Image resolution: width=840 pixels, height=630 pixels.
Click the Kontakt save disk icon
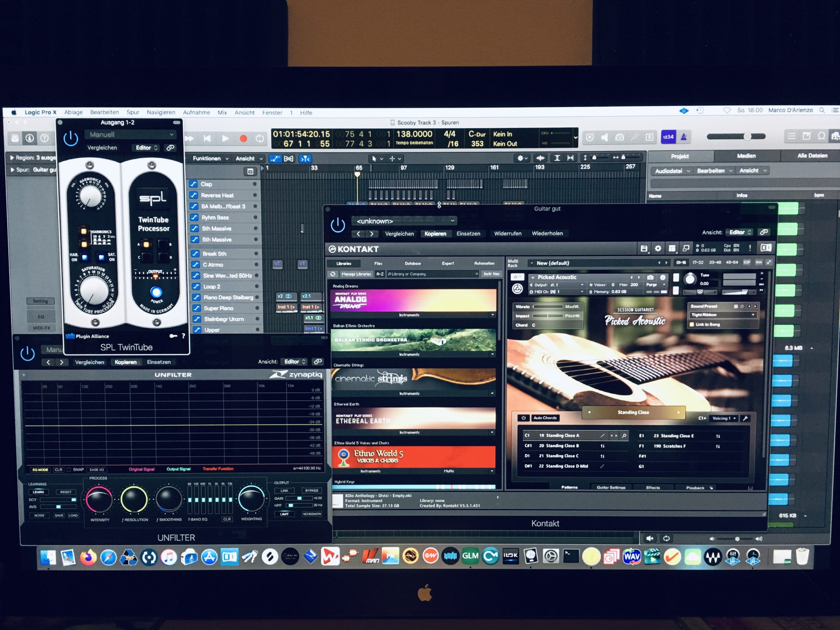(x=644, y=248)
